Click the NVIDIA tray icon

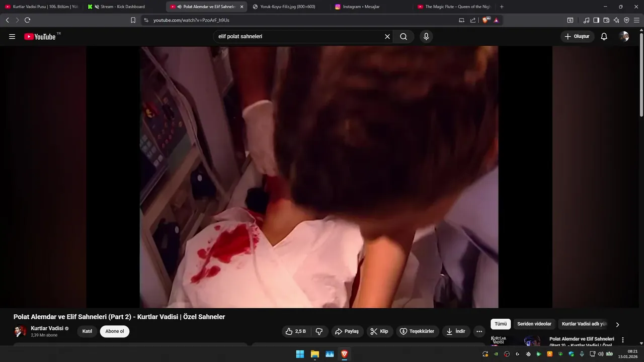tap(496, 354)
